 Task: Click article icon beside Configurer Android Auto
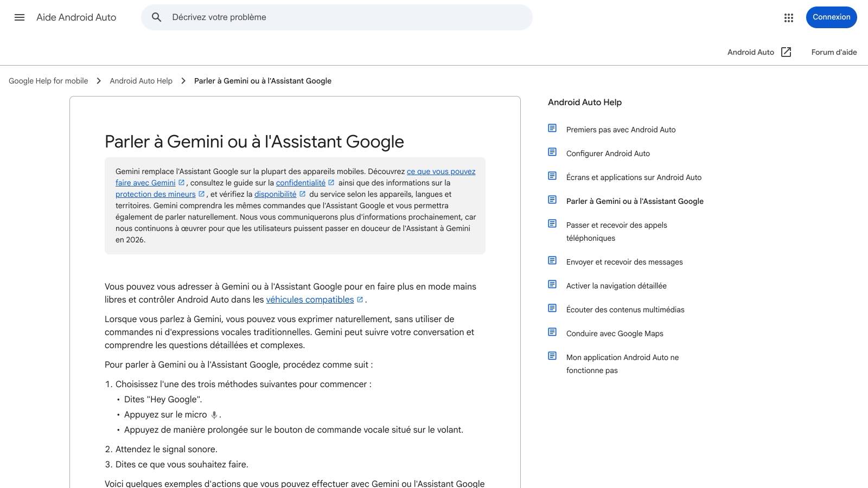[x=552, y=152]
